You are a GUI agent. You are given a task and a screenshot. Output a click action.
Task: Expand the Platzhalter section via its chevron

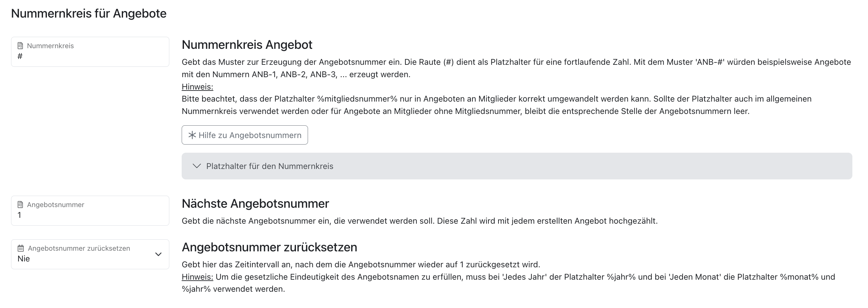(x=197, y=166)
